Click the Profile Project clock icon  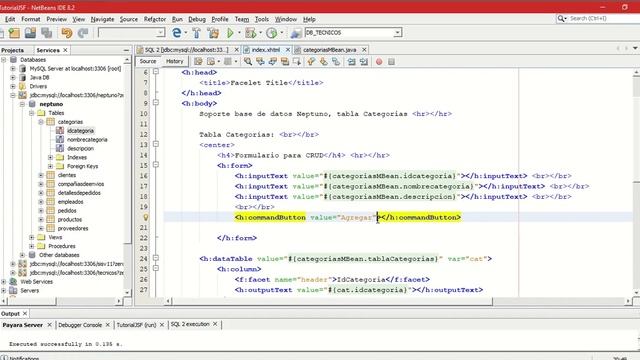[271, 33]
